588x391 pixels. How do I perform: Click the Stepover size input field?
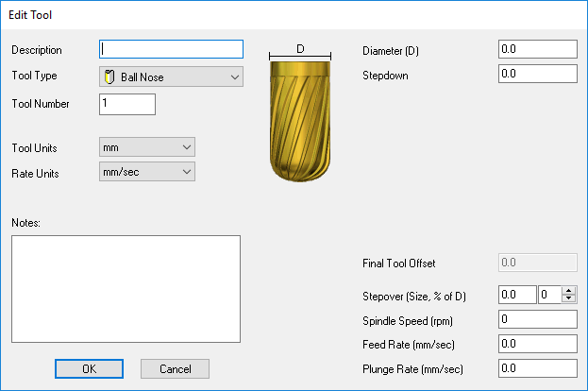515,295
